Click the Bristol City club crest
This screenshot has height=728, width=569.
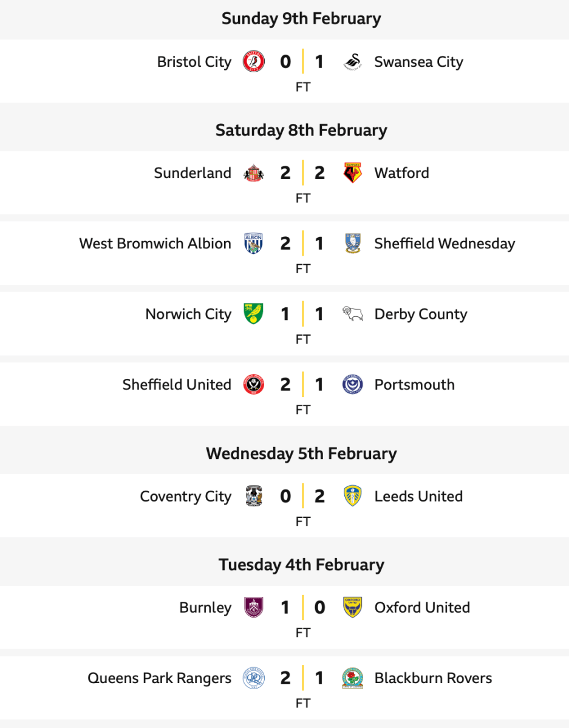[x=253, y=62]
